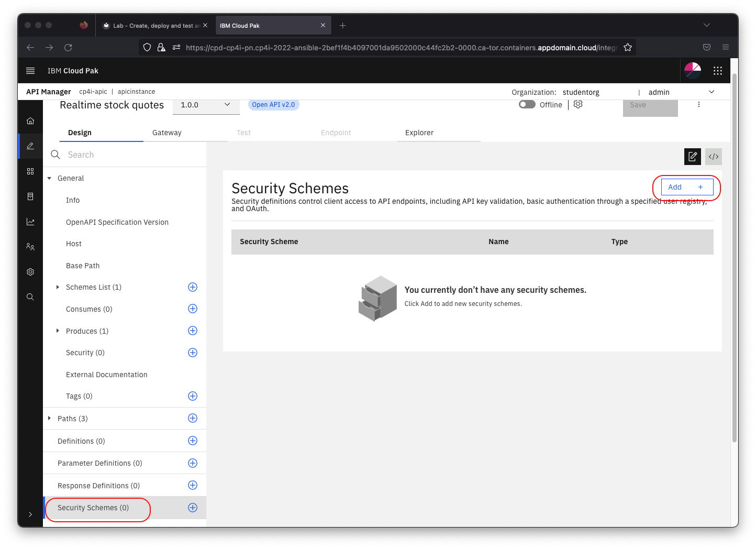Add a Definition with plus icon
756x549 pixels.
(193, 441)
